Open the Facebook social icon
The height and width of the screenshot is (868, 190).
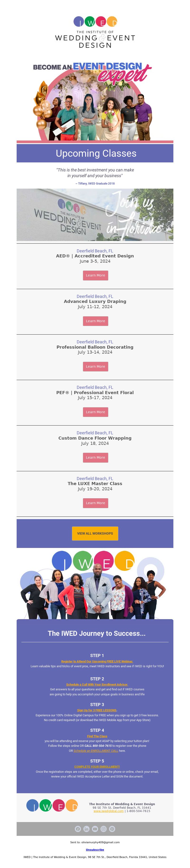click(x=78, y=828)
